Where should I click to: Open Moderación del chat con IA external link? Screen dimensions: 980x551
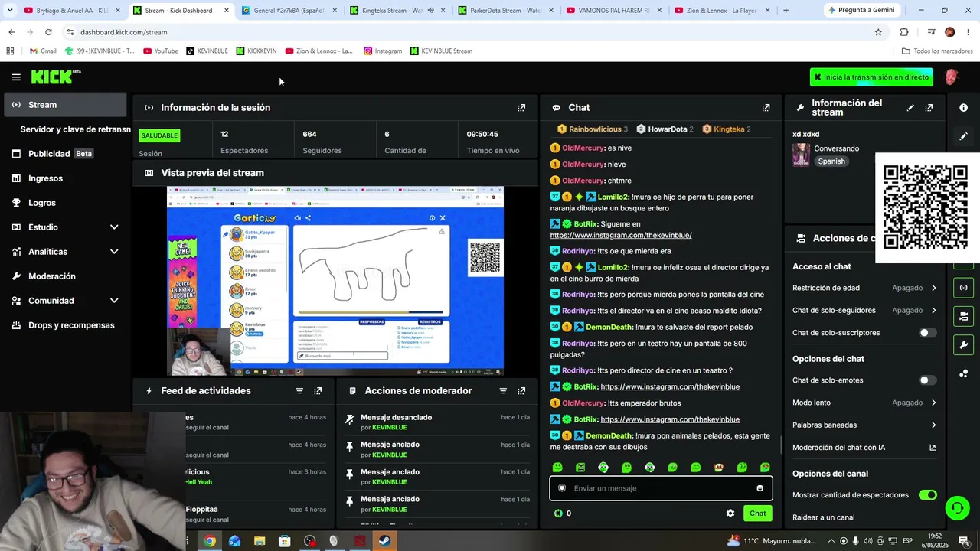point(933,448)
